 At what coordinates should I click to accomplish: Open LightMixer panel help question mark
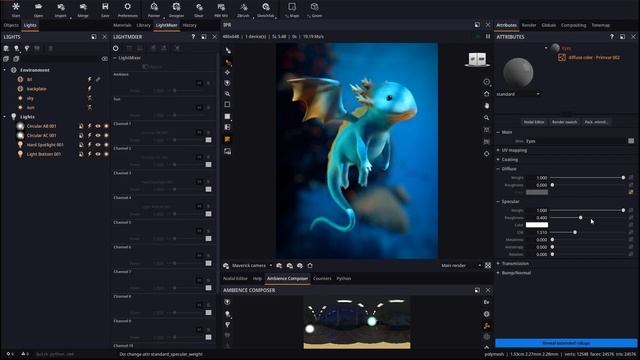[193, 37]
